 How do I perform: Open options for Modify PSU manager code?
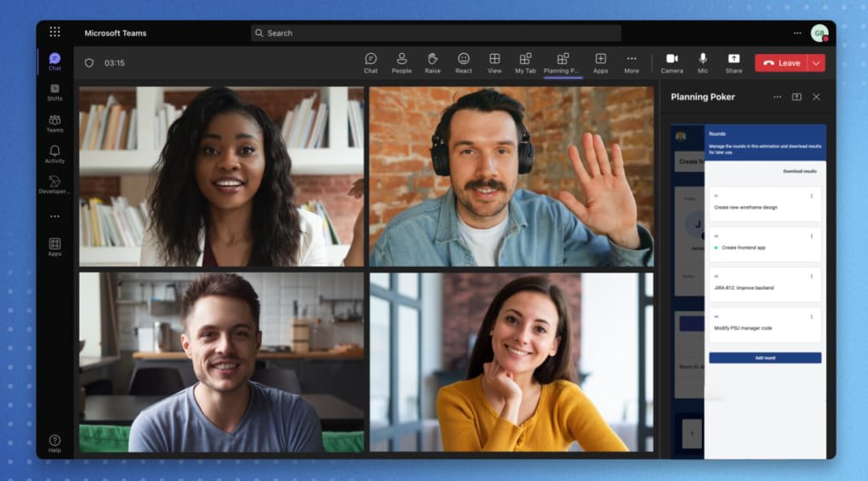812,317
